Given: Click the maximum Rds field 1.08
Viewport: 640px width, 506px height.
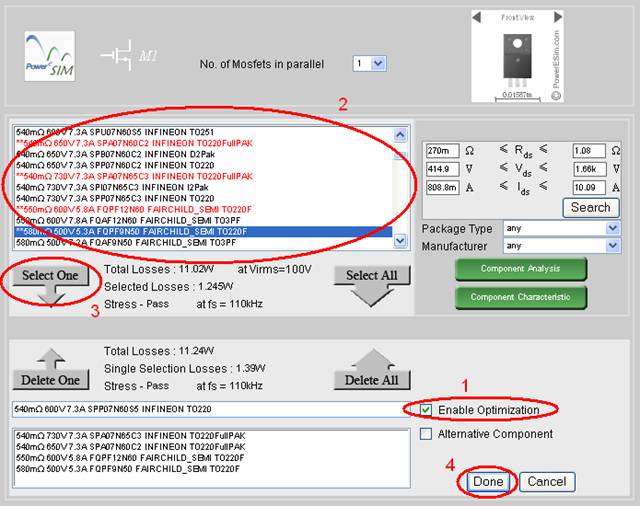Looking at the screenshot, I should (x=589, y=151).
